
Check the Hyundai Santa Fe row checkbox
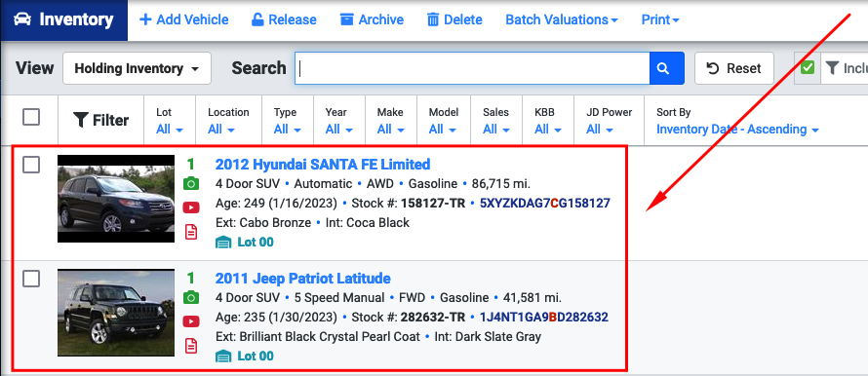click(x=31, y=165)
